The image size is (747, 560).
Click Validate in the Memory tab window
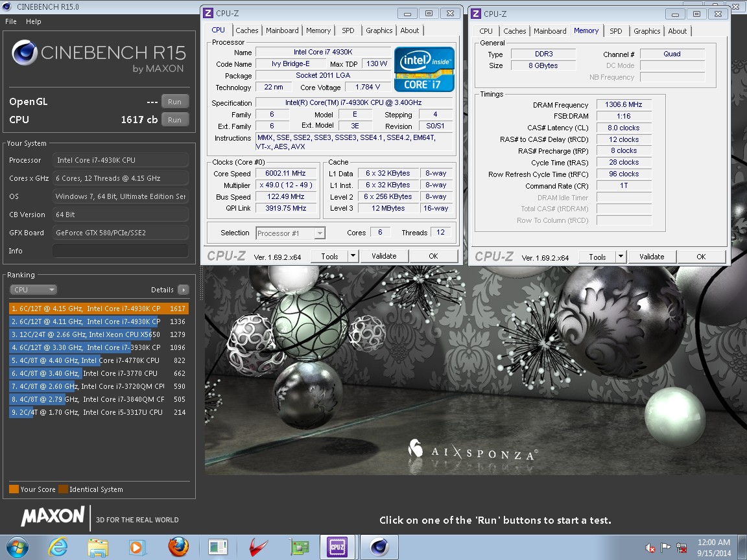point(652,257)
